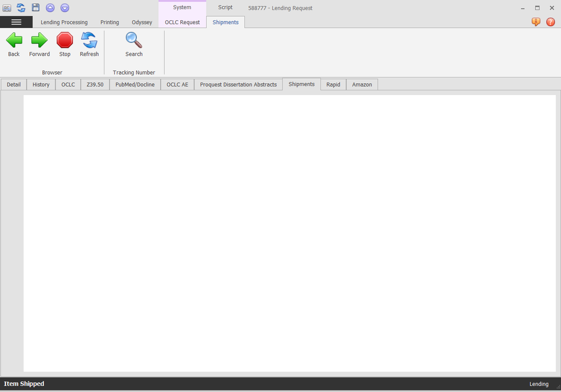Open the Rapid tab
561x392 pixels.
pos(333,84)
